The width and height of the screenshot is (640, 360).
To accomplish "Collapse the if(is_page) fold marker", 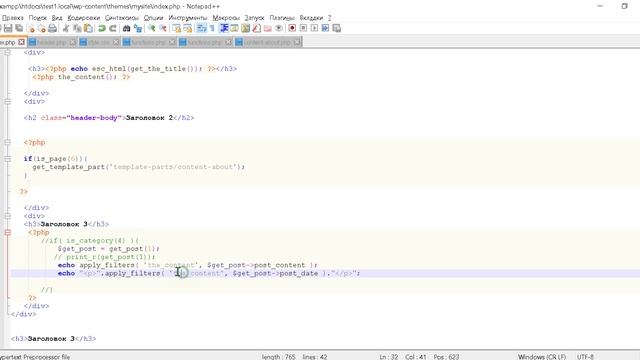I will [x=7, y=159].
